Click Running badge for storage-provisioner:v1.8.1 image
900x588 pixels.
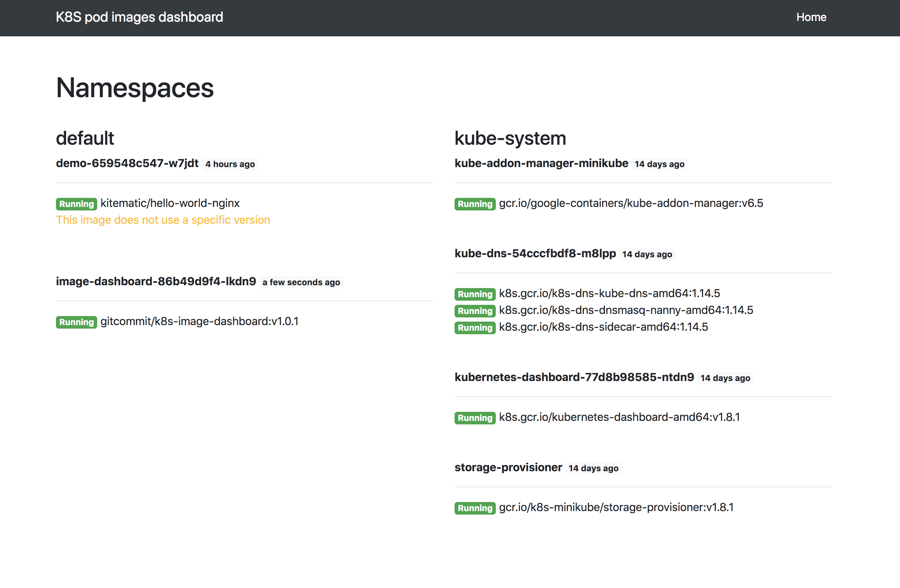tap(474, 508)
